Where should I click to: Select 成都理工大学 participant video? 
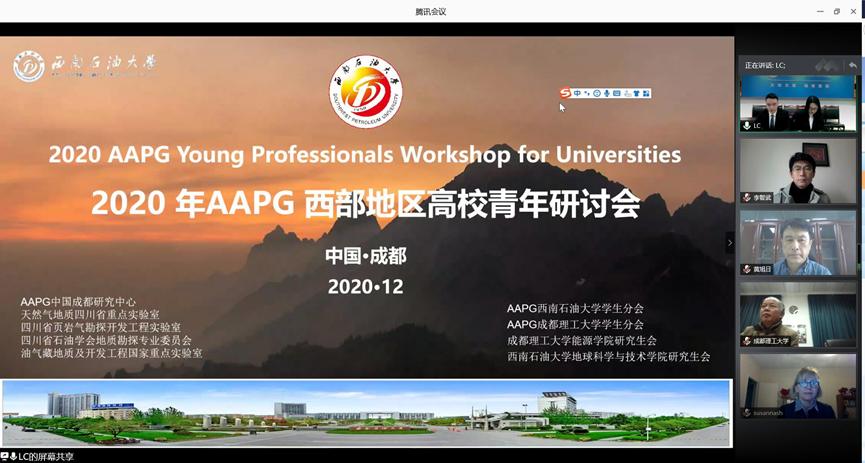[x=797, y=314]
